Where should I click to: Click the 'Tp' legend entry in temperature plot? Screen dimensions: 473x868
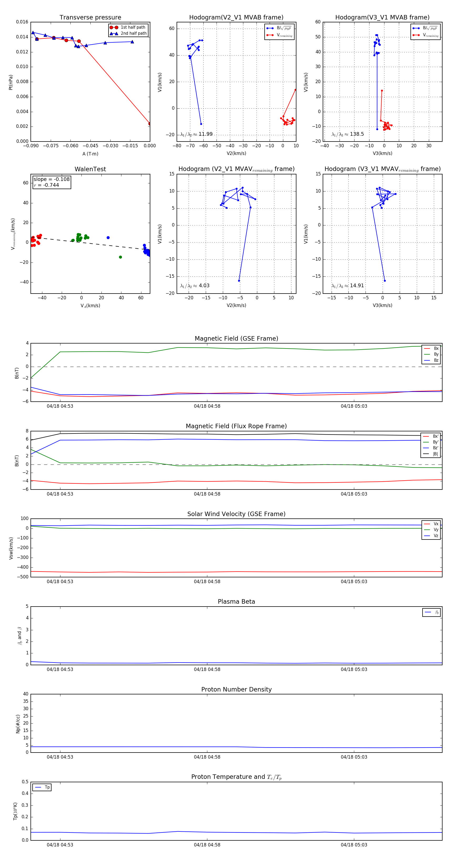click(42, 787)
